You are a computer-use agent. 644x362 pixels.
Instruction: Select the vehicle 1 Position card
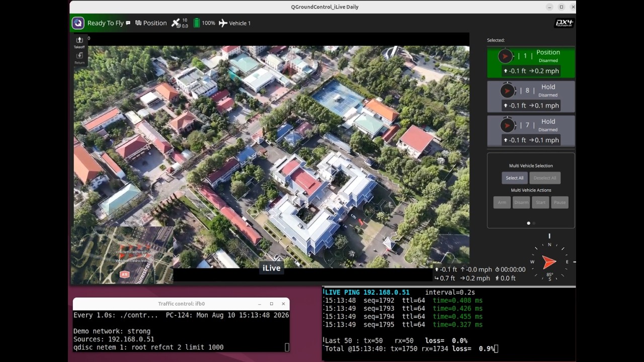pyautogui.click(x=531, y=62)
